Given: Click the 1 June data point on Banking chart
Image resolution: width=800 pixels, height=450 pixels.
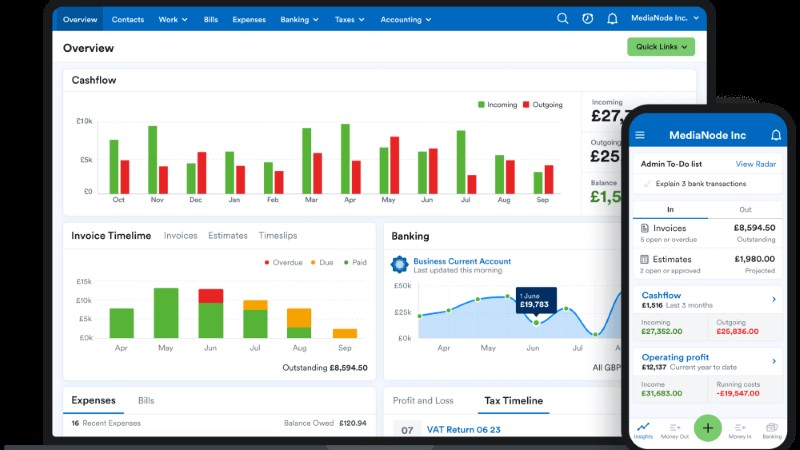Looking at the screenshot, I should [536, 322].
